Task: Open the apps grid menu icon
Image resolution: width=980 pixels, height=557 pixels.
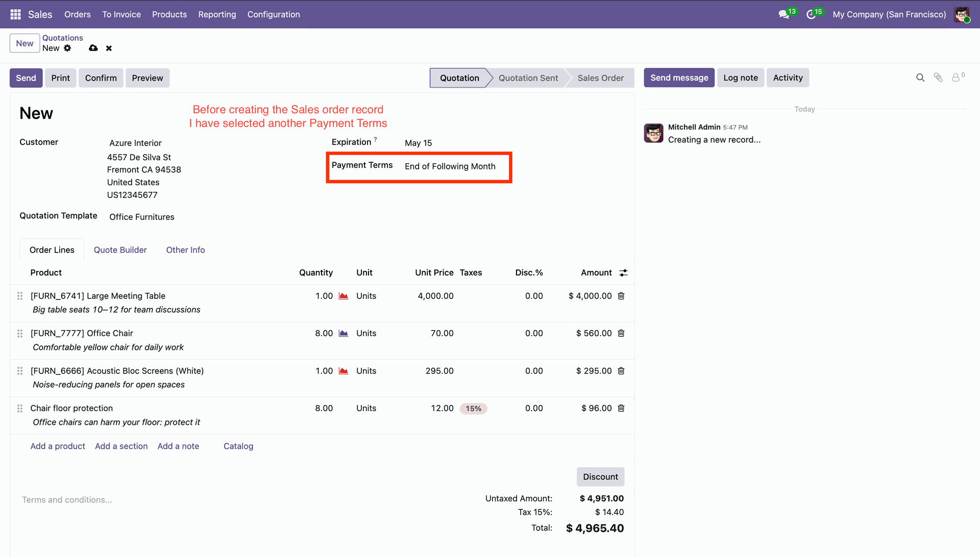Action: coord(15,14)
